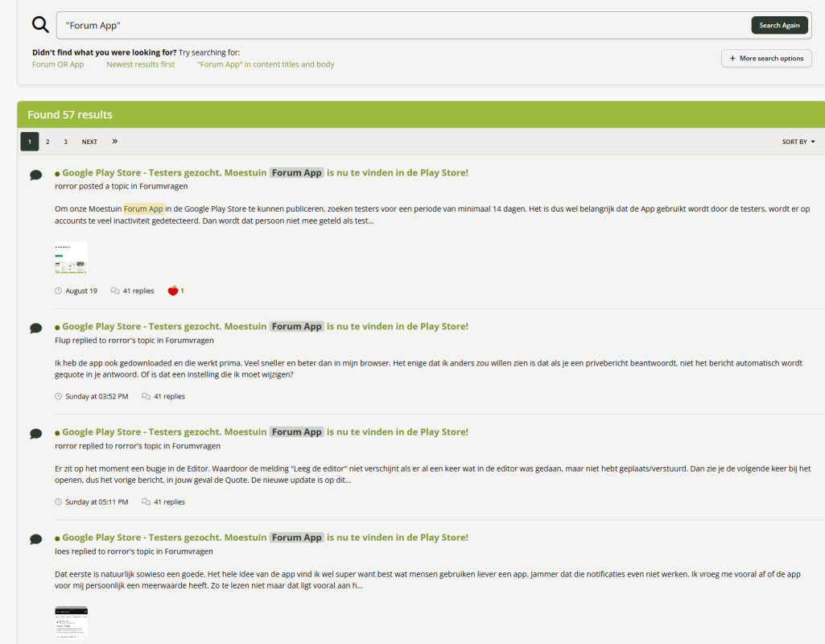The height and width of the screenshot is (644, 825).
Task: Open the Sort By dropdown
Action: pyautogui.click(x=798, y=142)
